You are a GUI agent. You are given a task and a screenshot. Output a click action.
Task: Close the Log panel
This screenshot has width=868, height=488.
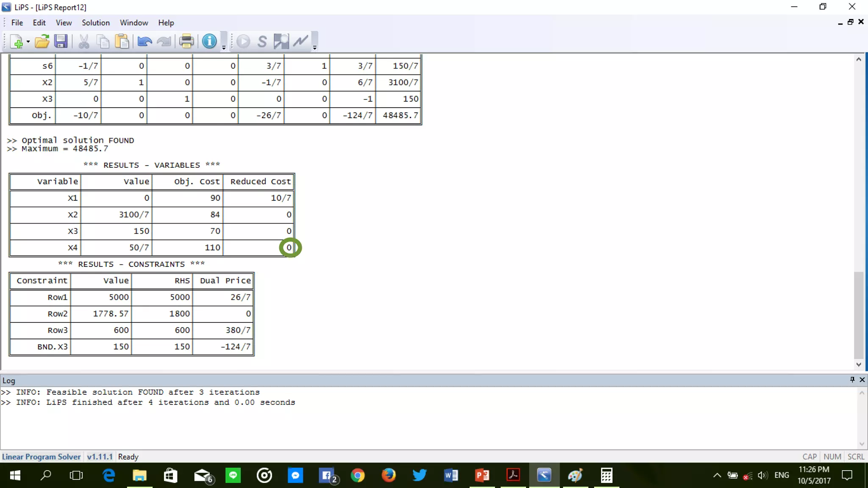click(x=862, y=380)
